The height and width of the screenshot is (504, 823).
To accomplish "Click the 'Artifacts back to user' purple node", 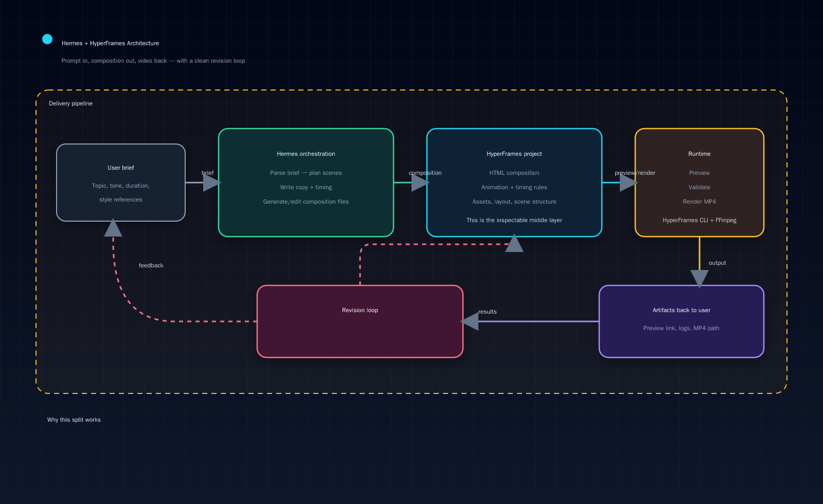I will 682,320.
